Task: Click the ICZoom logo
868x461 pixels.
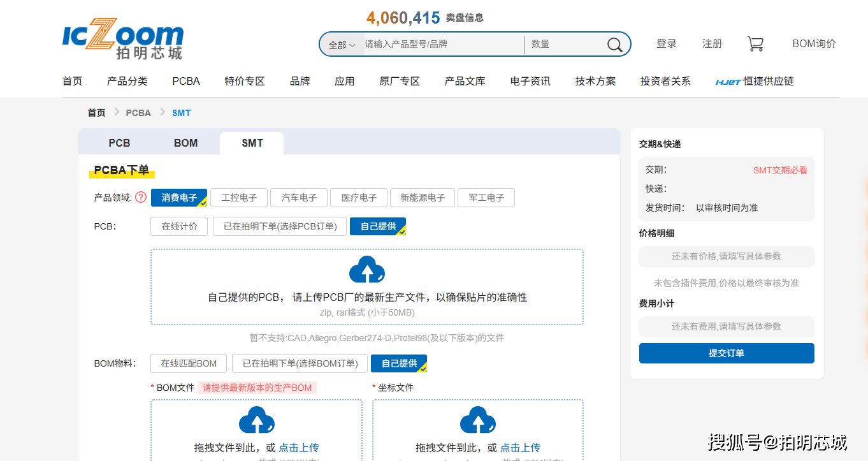Action: click(123, 40)
